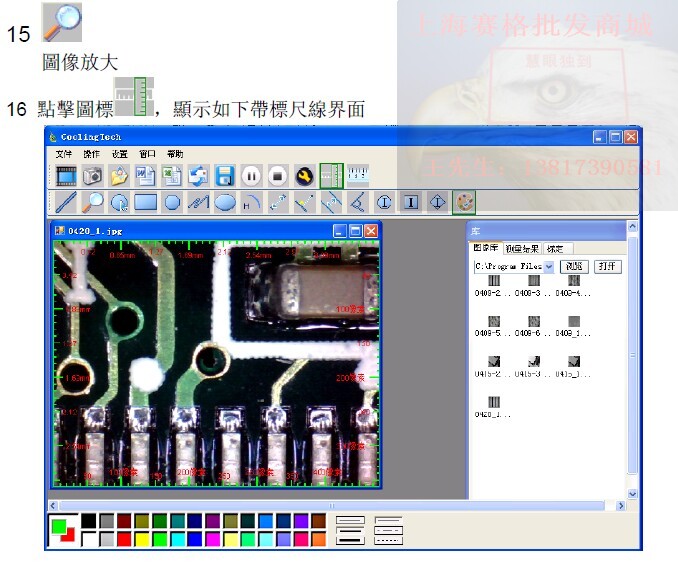Open the 文件 menu
678x567 pixels.
[64, 154]
